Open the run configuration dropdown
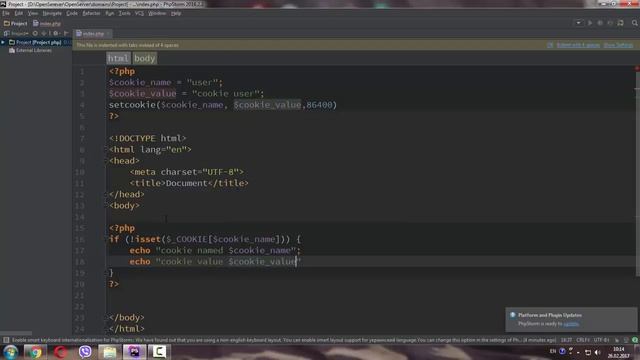Viewport: 640px width, 360px height. (579, 23)
